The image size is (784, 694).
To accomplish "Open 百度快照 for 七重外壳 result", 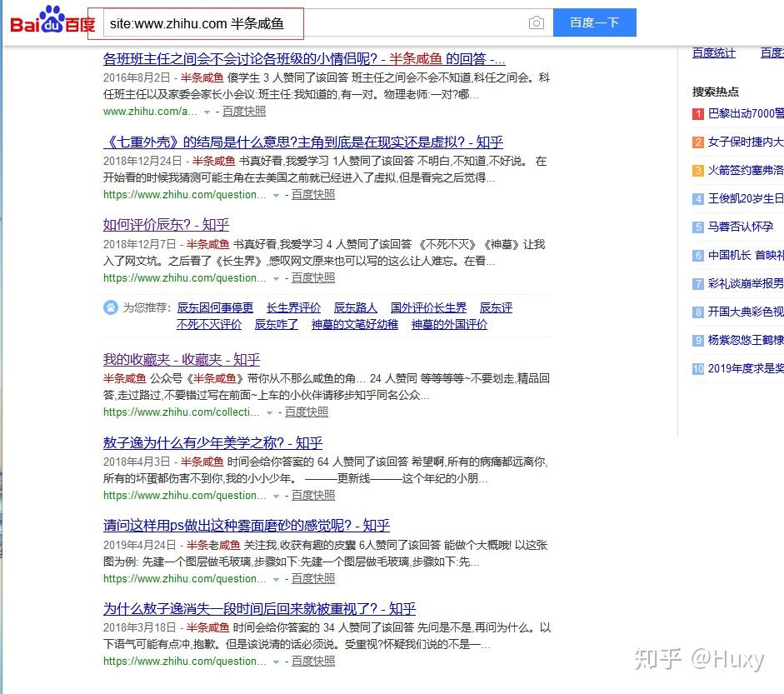I will click(313, 195).
